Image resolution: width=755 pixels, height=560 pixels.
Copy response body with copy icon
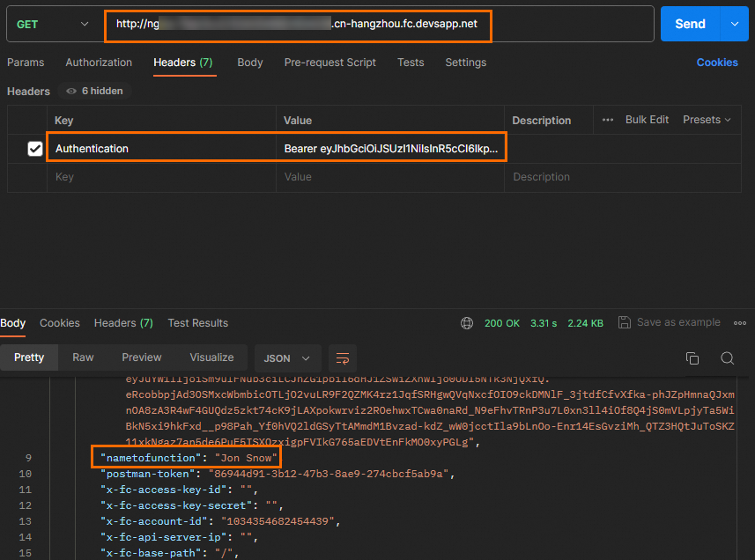(x=692, y=358)
